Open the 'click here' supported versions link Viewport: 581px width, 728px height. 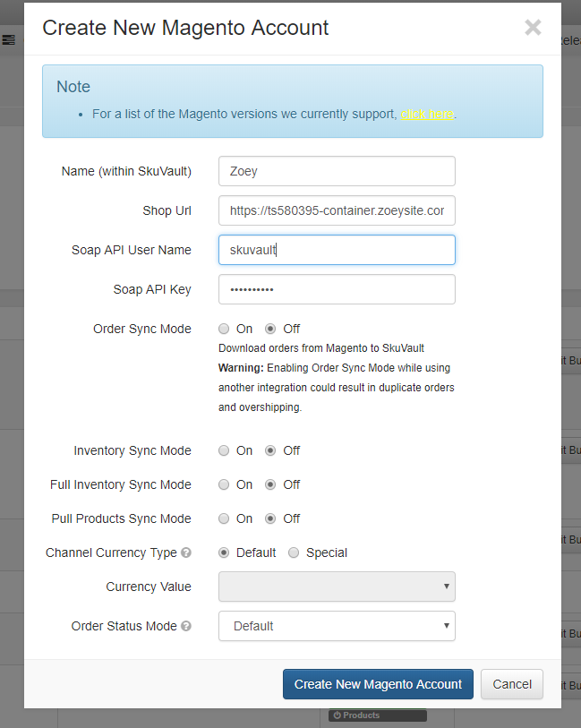427,114
